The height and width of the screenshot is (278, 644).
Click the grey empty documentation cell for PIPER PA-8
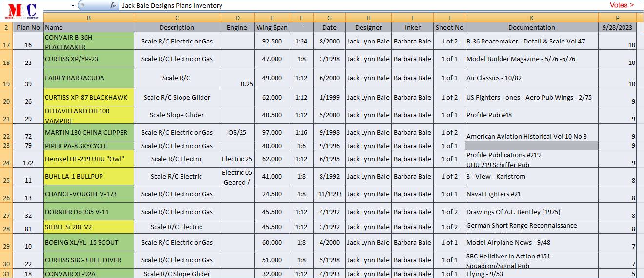pyautogui.click(x=532, y=146)
